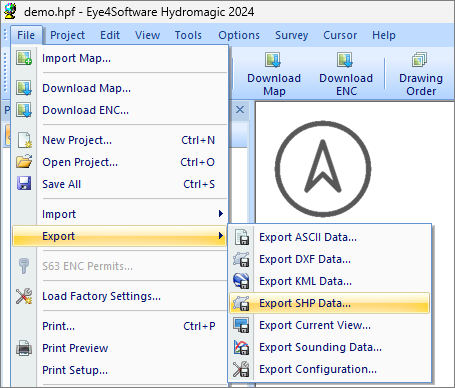Select Print Preview menu entry
The height and width of the screenshot is (388, 455).
[x=119, y=348]
